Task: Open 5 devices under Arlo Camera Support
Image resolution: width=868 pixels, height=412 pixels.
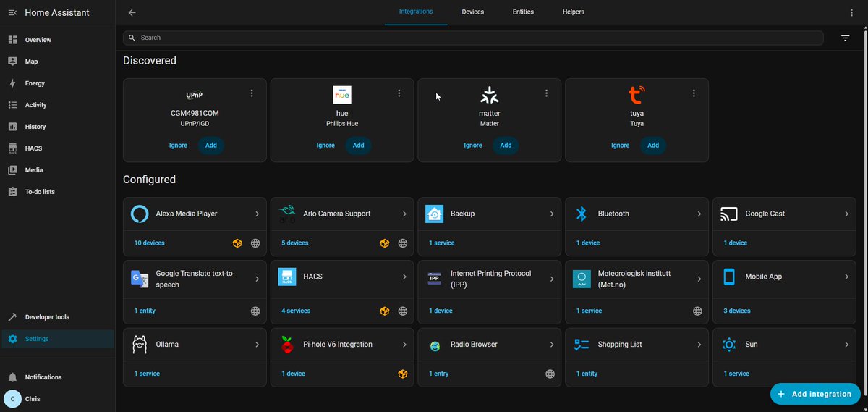Action: (295, 243)
